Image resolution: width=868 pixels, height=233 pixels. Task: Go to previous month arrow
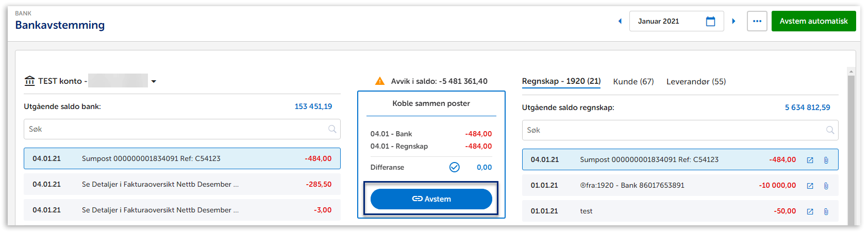coord(620,21)
